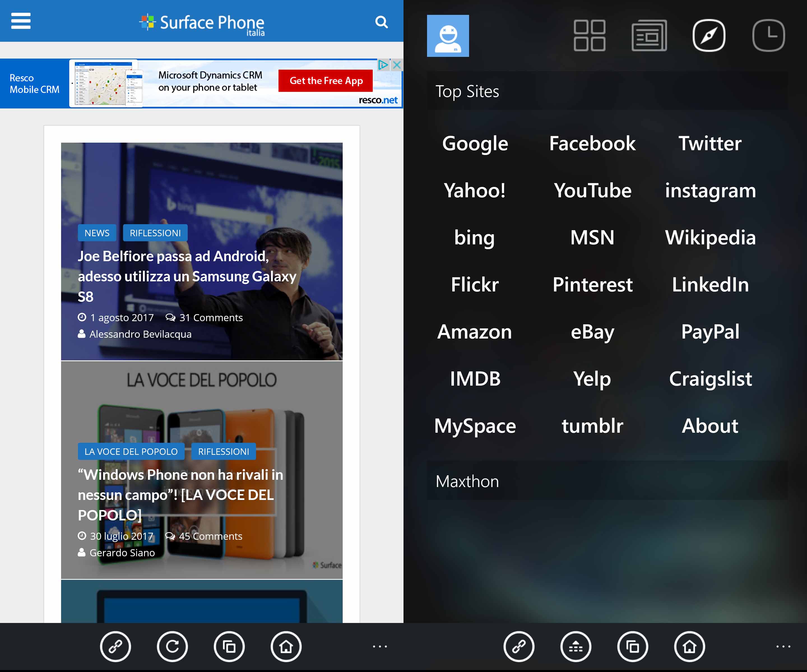Open Yahoo! from Top Sites
This screenshot has height=672, width=807.
click(475, 191)
